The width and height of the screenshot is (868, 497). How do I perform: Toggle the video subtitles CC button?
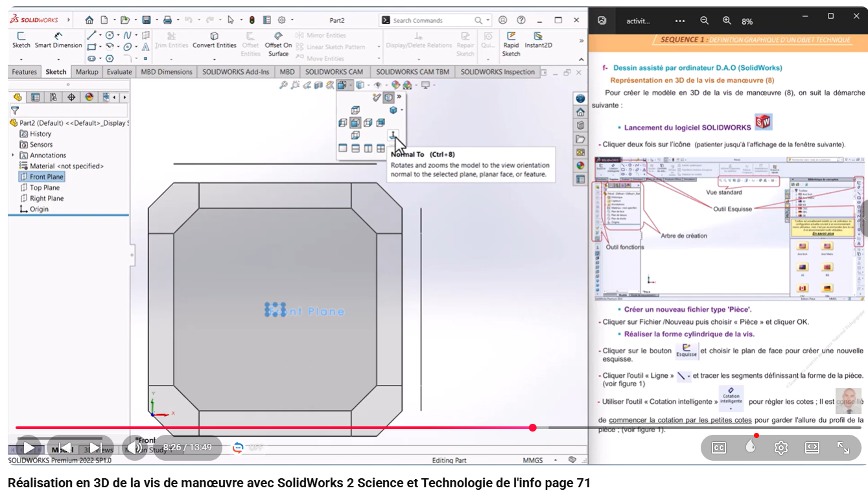click(718, 448)
